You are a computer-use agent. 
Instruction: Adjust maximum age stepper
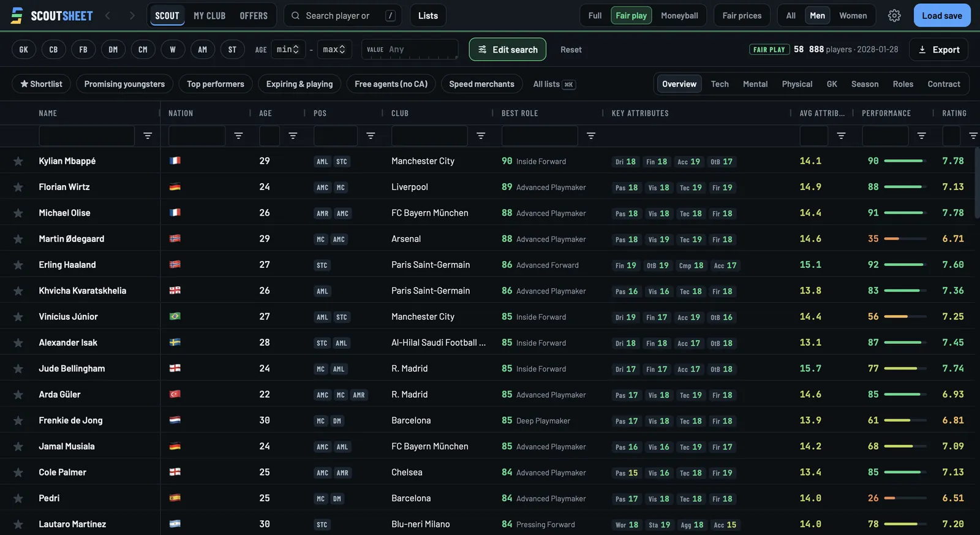coord(342,50)
